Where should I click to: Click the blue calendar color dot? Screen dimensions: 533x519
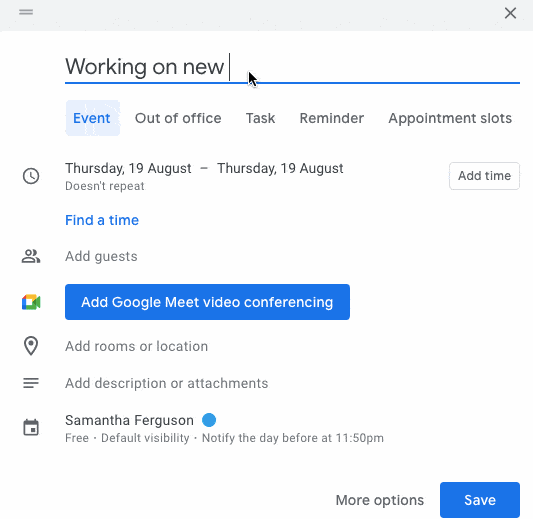pos(209,420)
